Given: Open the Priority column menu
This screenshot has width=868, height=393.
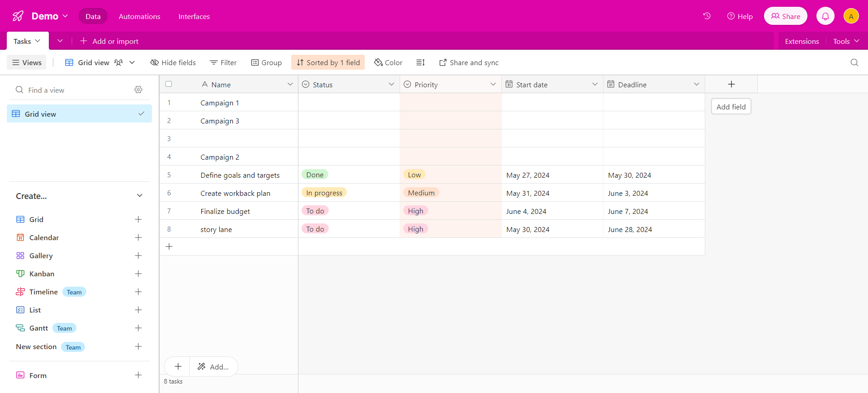Looking at the screenshot, I should (493, 84).
